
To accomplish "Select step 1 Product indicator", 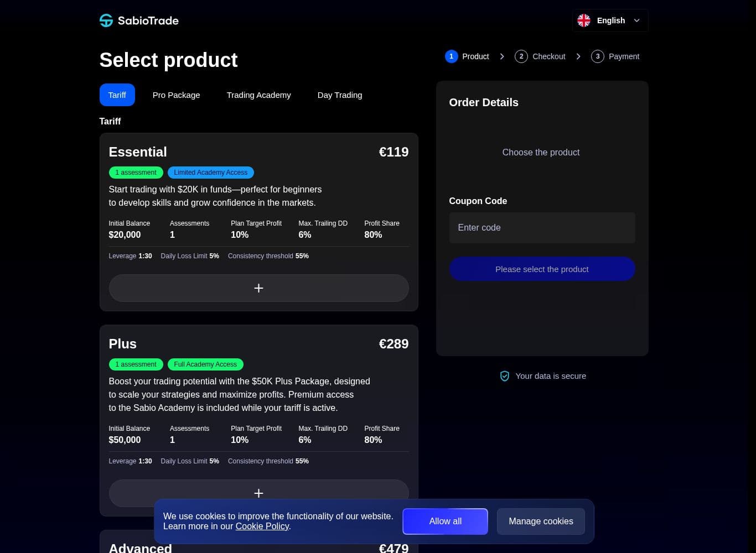I will pos(467,56).
